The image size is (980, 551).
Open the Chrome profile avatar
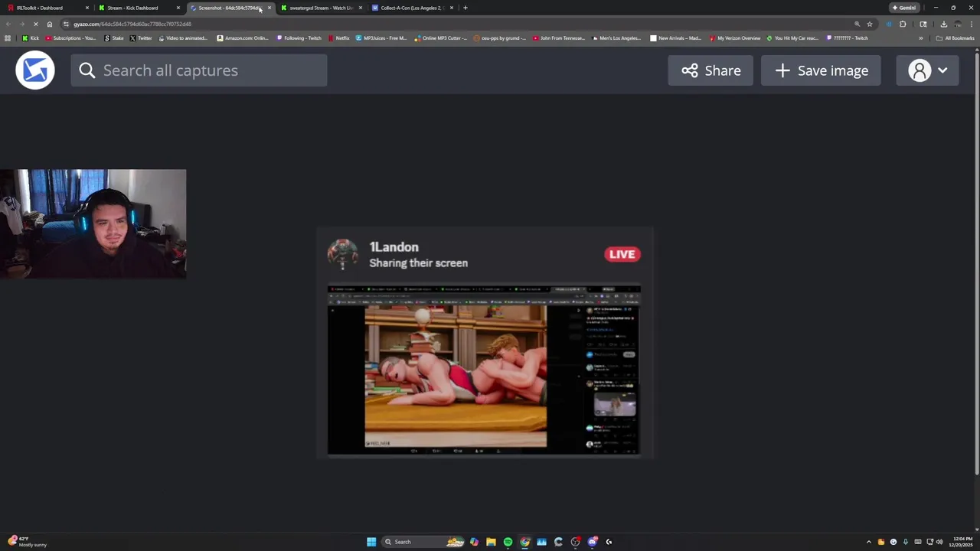(x=957, y=24)
